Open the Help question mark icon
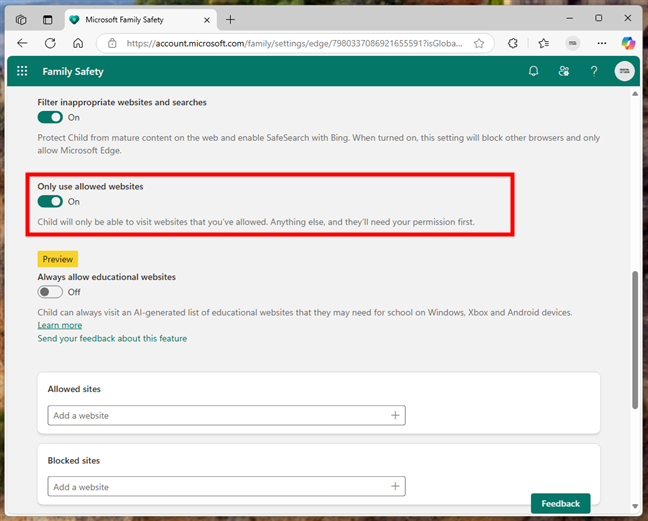The height and width of the screenshot is (521, 648). [594, 71]
